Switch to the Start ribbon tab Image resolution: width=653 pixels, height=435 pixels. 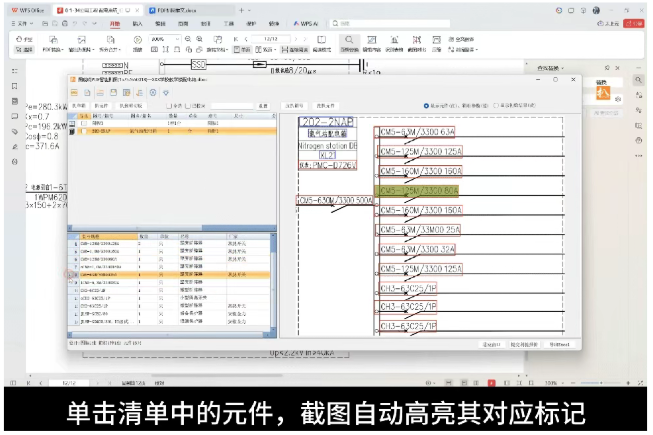click(x=115, y=24)
